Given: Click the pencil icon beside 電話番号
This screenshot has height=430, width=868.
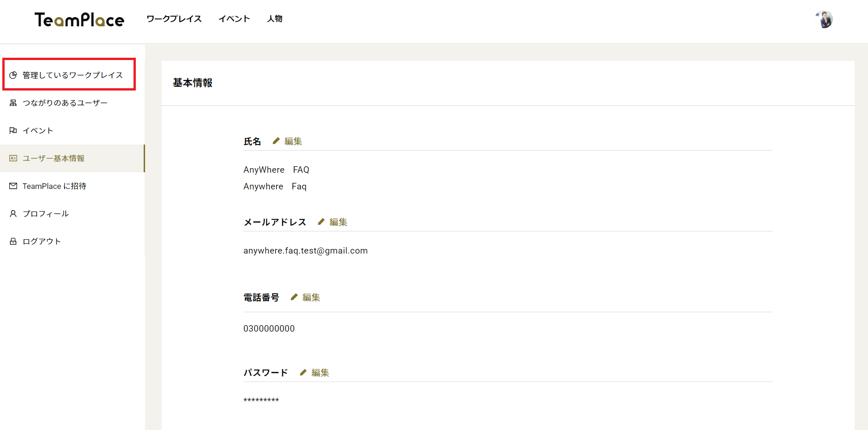Looking at the screenshot, I should pyautogui.click(x=294, y=297).
